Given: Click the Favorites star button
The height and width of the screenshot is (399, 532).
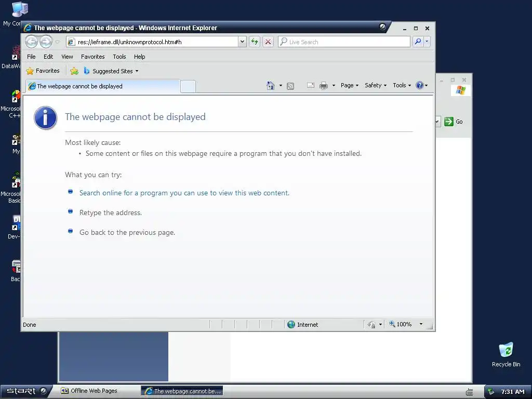Looking at the screenshot, I should (x=43, y=71).
